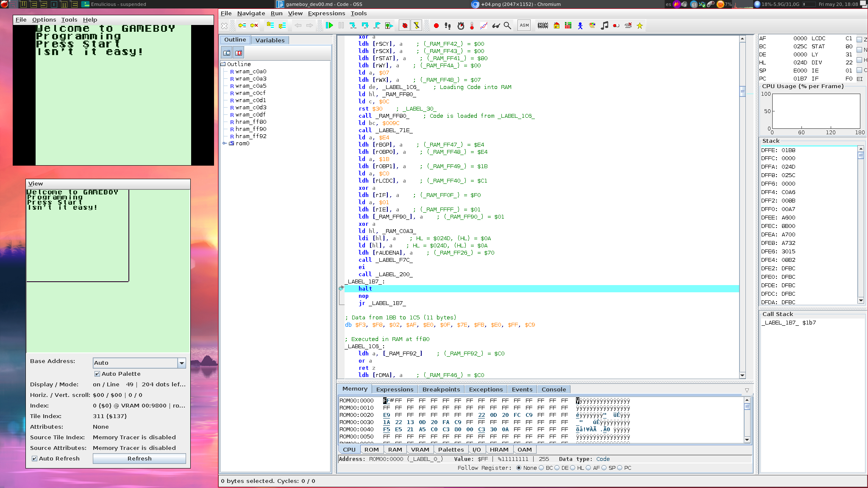Switch to the VRAM memory tab
This screenshot has height=488, width=868.
click(420, 449)
